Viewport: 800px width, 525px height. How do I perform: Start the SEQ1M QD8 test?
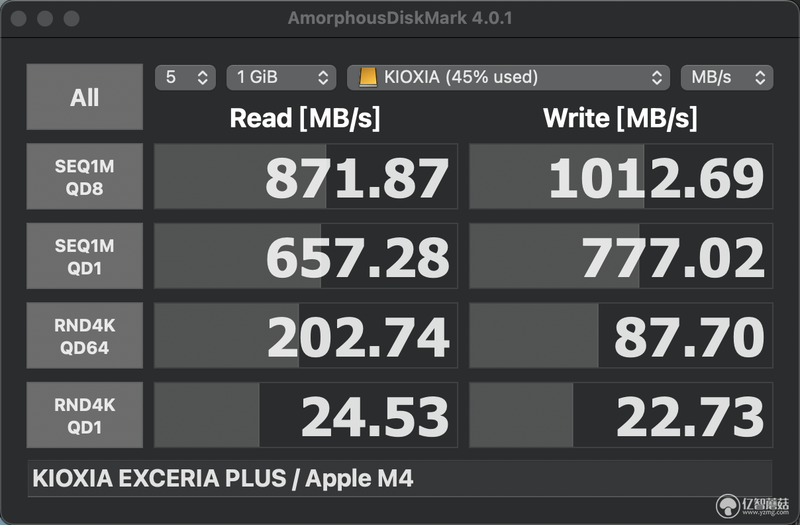point(85,177)
